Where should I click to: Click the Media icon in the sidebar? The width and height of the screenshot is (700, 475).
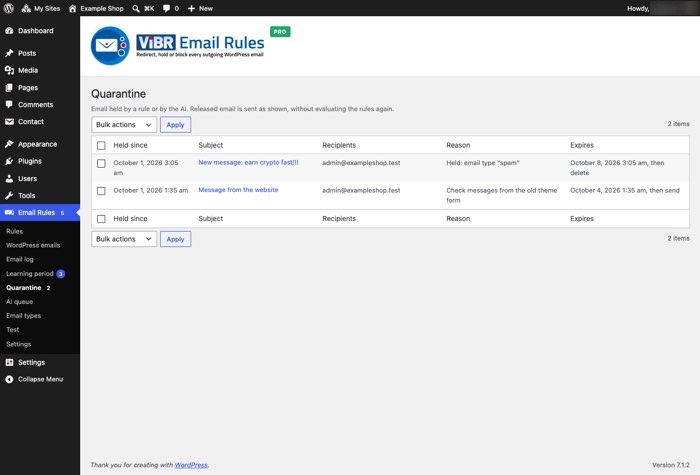pyautogui.click(x=9, y=70)
